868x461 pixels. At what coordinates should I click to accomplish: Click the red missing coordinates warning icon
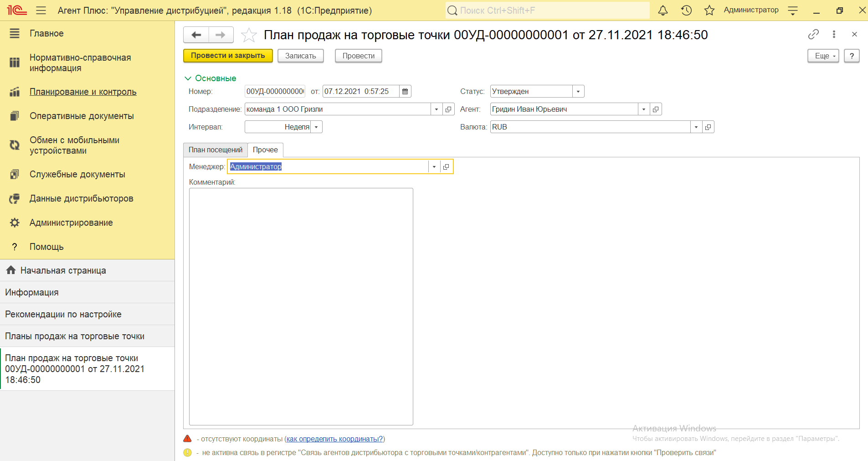point(187,439)
